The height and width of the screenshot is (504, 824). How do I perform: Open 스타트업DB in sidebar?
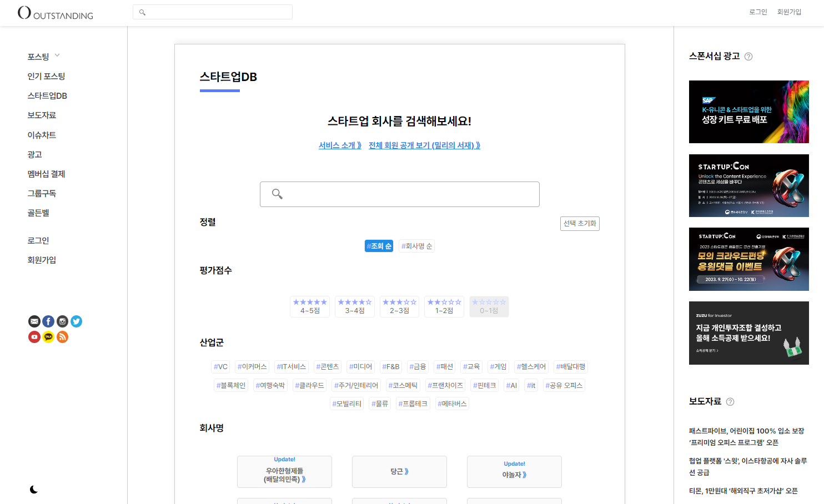(47, 96)
